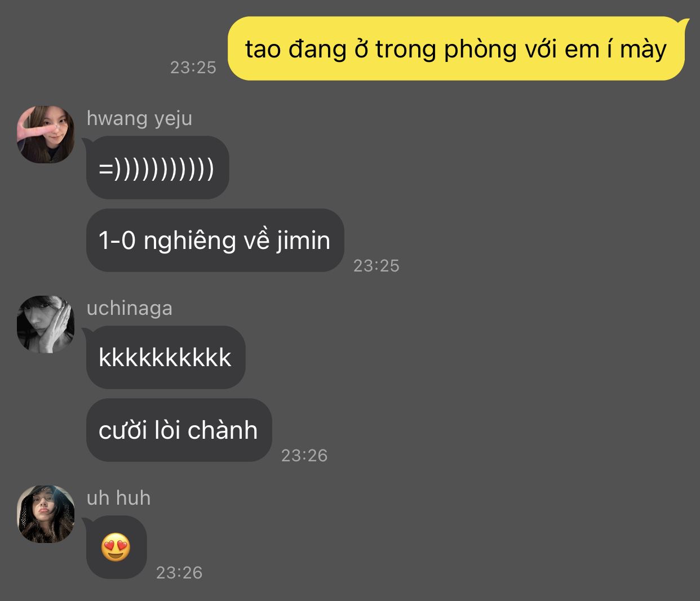Click the sender name 'uh huh'

[x=119, y=498]
